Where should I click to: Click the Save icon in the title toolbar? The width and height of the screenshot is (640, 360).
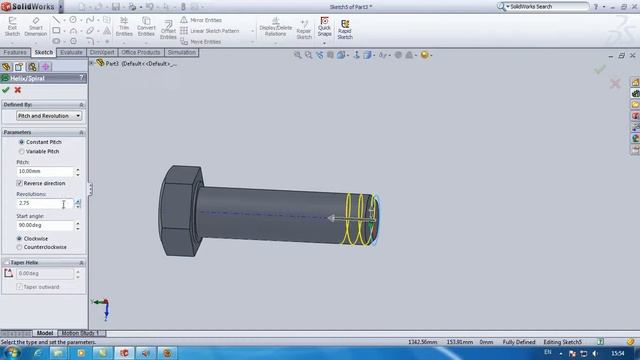click(x=116, y=7)
